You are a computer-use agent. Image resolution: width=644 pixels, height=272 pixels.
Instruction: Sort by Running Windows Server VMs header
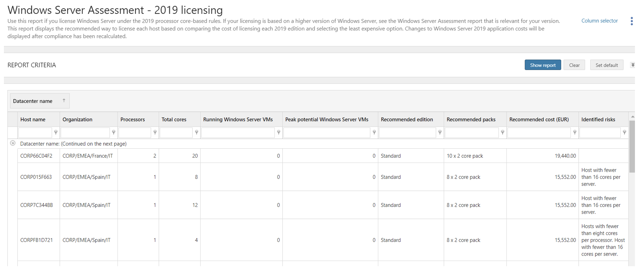click(241, 119)
